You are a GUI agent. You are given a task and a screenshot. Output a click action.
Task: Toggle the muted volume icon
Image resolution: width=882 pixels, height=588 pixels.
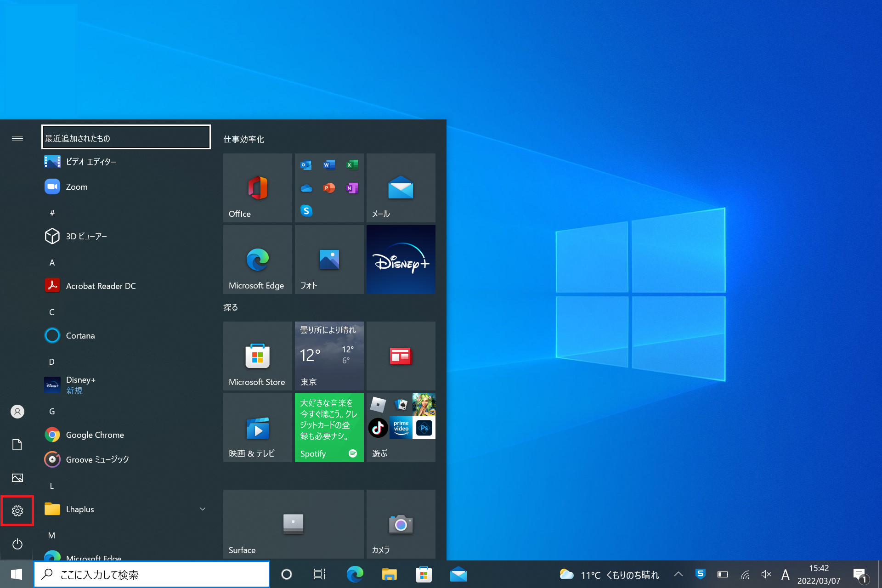tap(766, 574)
